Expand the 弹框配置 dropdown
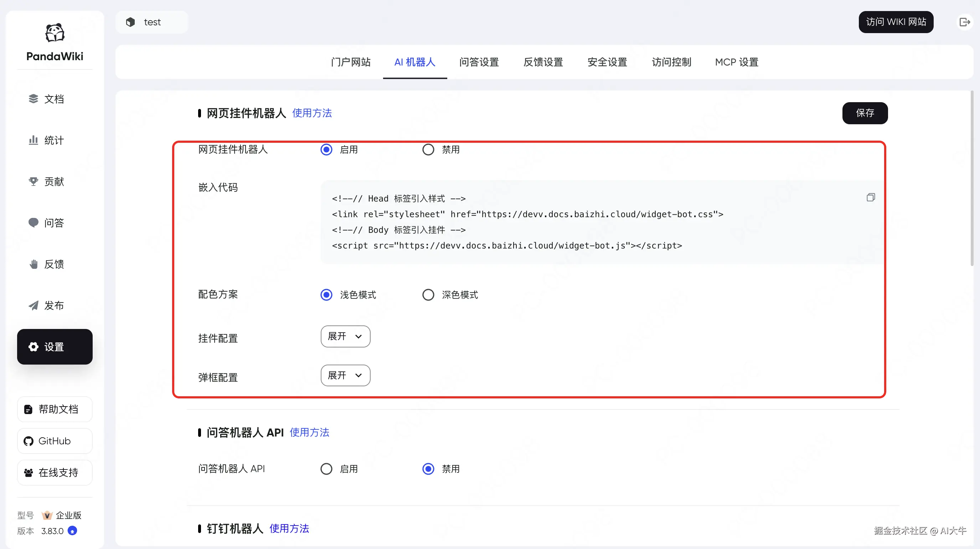980x549 pixels. [x=345, y=375]
